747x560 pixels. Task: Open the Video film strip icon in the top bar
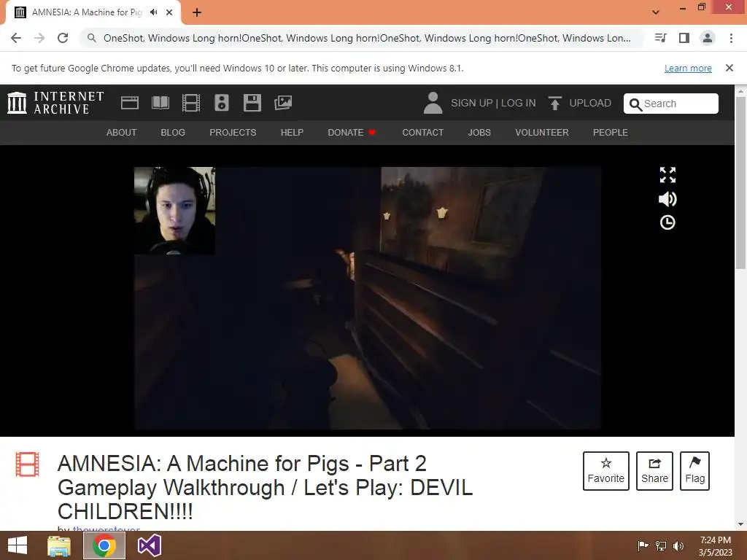tap(191, 103)
